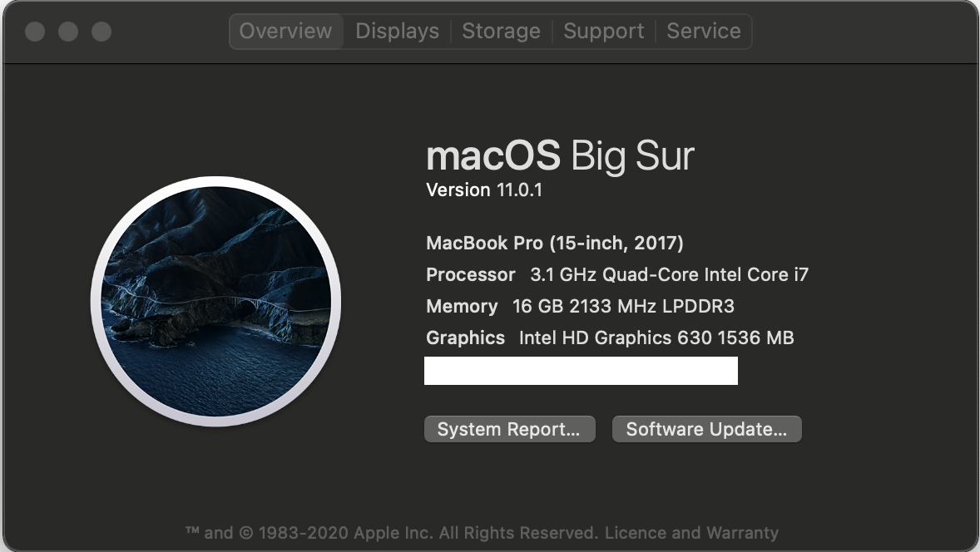This screenshot has height=552, width=980.
Task: Select the MacBook Pro (15-inch, 2017) model text
Action: pyautogui.click(x=554, y=244)
